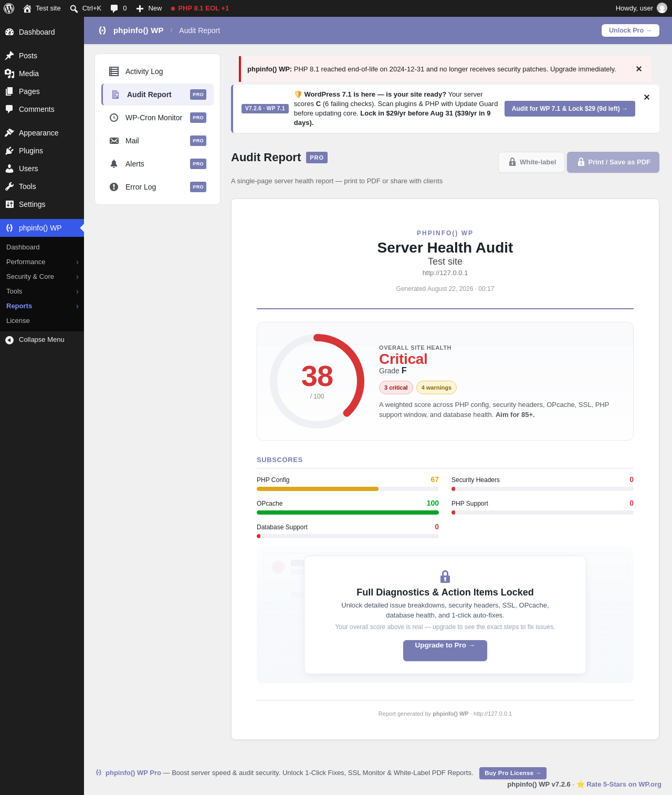The image size is (672, 795).
Task: Open the Activity Log tab
Action: point(157,71)
